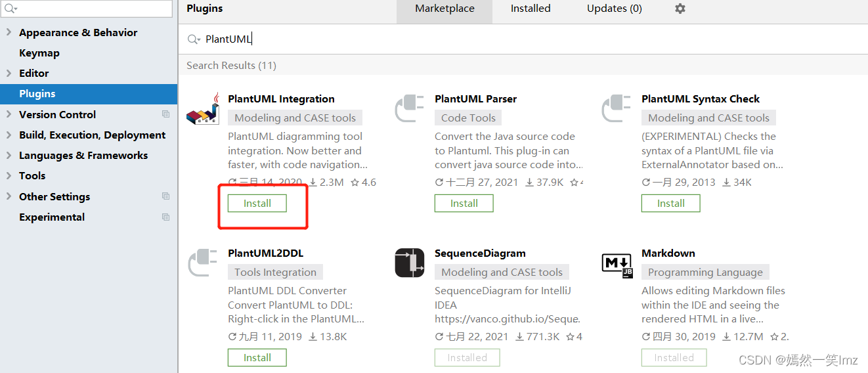Image resolution: width=868 pixels, height=373 pixels.
Task: Expand Appearance & Behavior section
Action: (x=9, y=32)
